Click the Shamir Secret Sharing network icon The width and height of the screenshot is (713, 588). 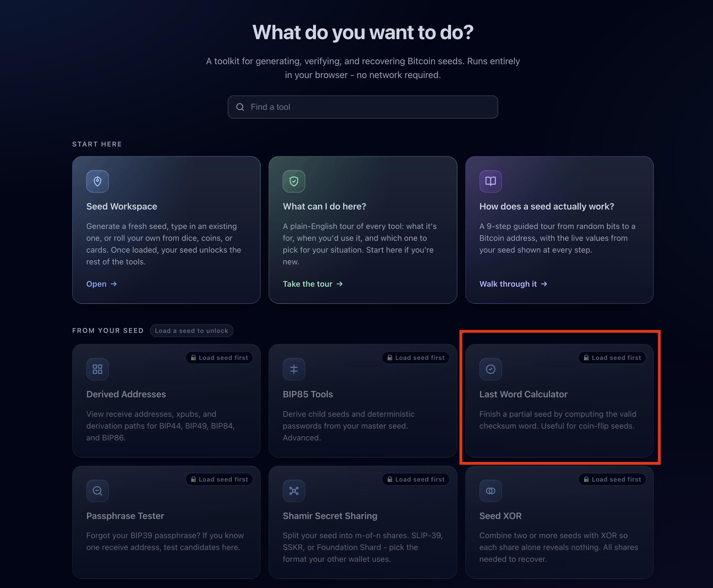[294, 491]
